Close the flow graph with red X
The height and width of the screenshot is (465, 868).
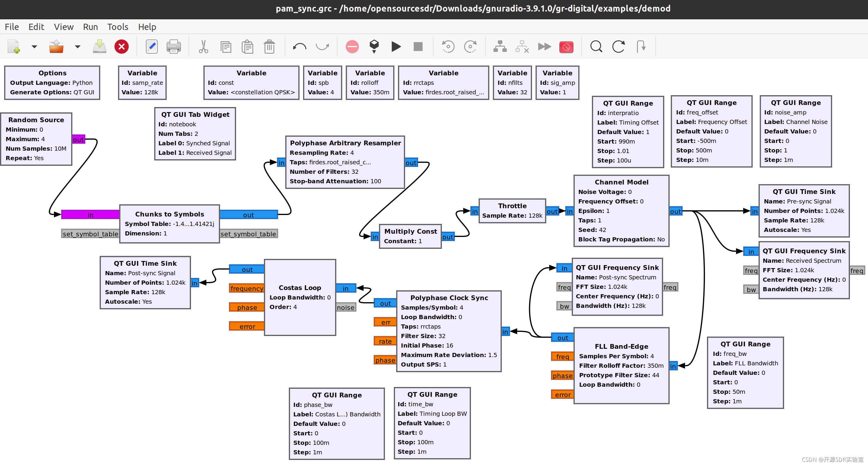121,47
